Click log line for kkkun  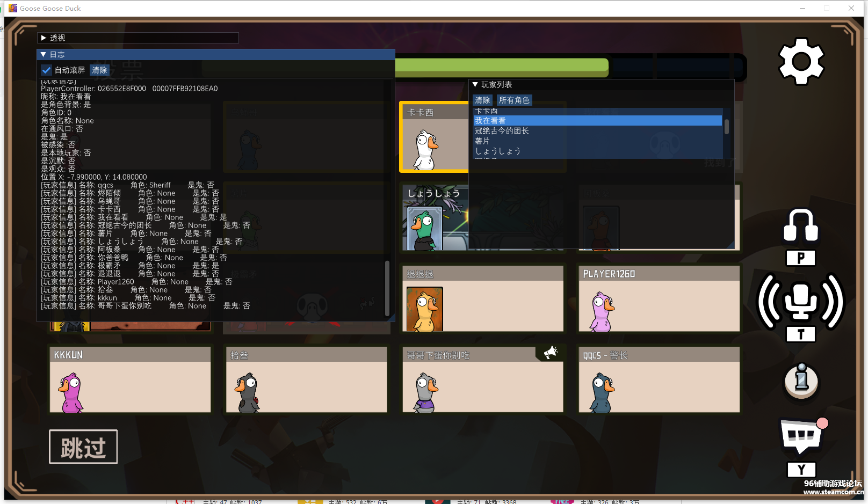(x=128, y=298)
